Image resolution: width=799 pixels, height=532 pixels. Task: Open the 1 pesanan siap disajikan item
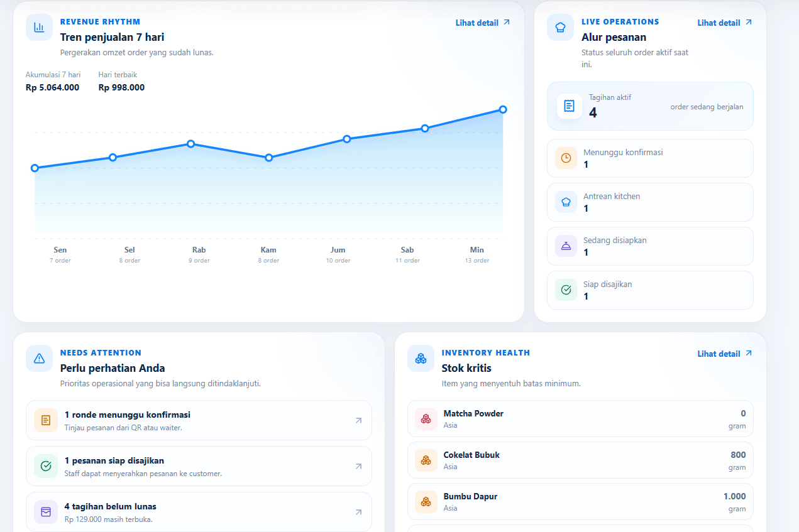pos(199,466)
